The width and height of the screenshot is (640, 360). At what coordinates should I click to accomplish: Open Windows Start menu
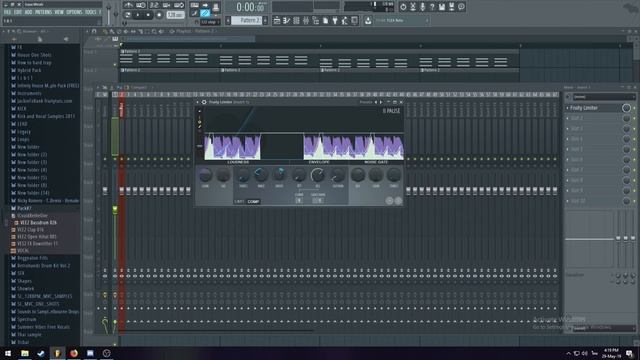[x=8, y=353]
